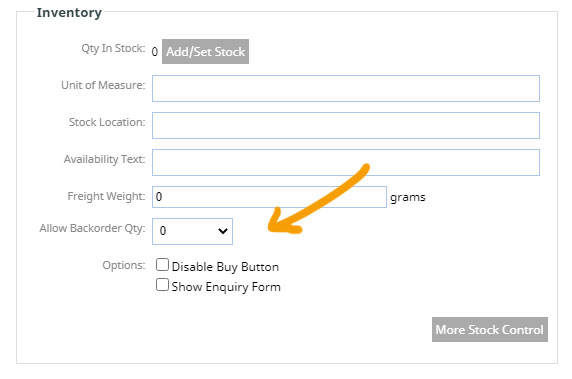Select the Availability Text input

346,162
